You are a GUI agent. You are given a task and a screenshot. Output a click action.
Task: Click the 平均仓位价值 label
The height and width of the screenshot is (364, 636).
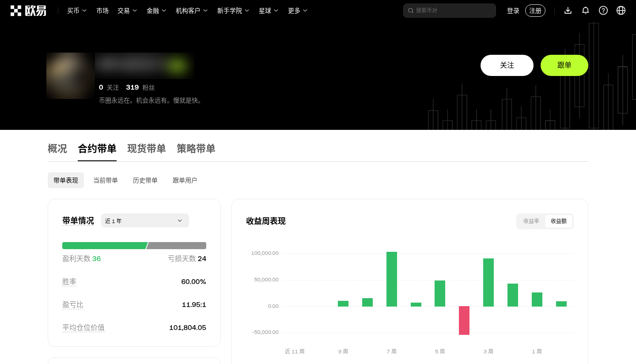click(x=83, y=327)
